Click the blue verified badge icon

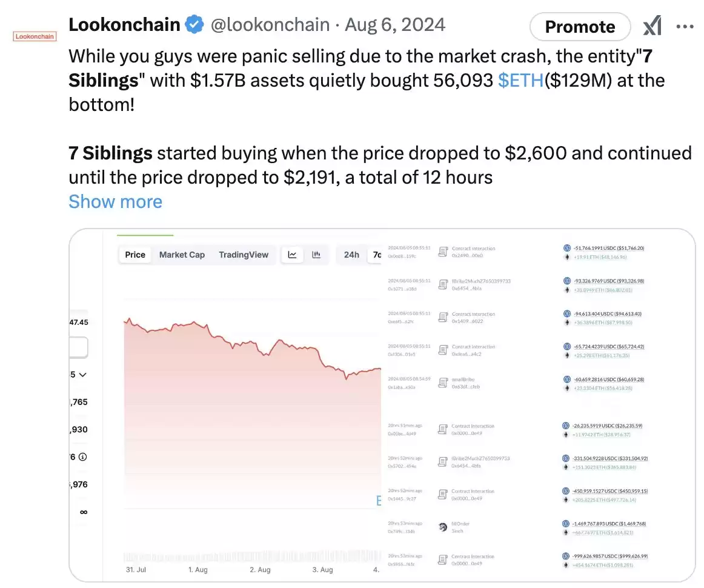pyautogui.click(x=194, y=24)
